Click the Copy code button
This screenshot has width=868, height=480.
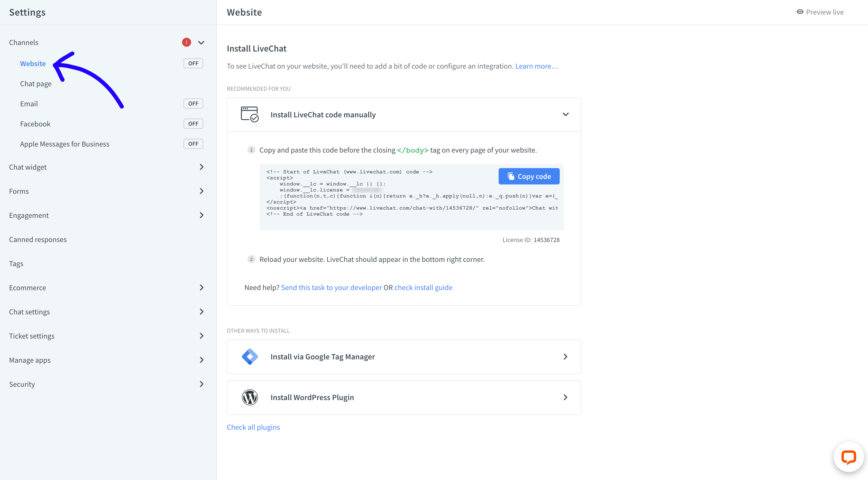click(529, 176)
